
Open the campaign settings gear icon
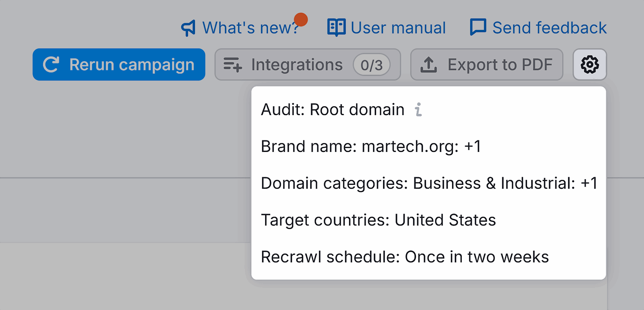tap(590, 65)
